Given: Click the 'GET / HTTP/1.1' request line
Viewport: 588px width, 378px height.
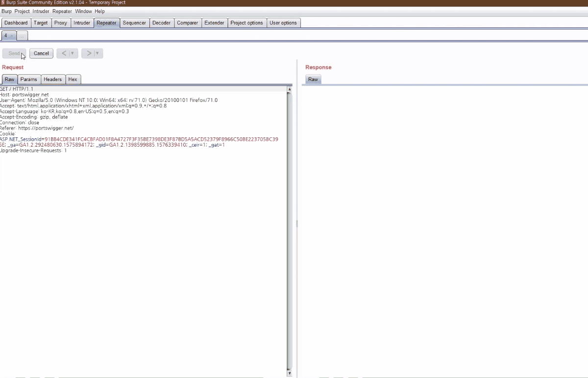Looking at the screenshot, I should coord(17,89).
